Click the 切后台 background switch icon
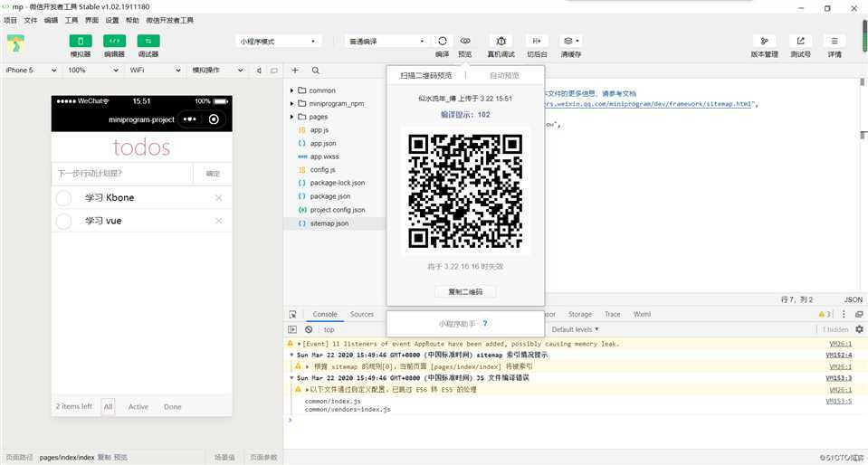868x465 pixels. (537, 41)
